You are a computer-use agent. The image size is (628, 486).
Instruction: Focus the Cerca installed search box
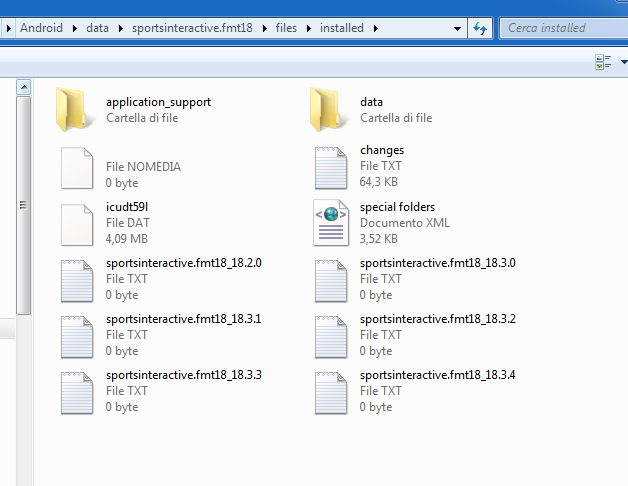point(564,28)
